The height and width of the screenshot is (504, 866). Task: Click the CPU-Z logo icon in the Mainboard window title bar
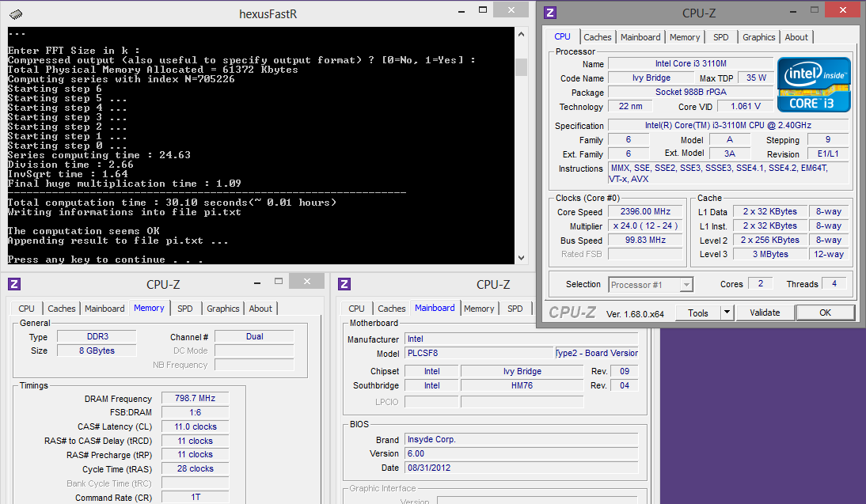point(344,284)
